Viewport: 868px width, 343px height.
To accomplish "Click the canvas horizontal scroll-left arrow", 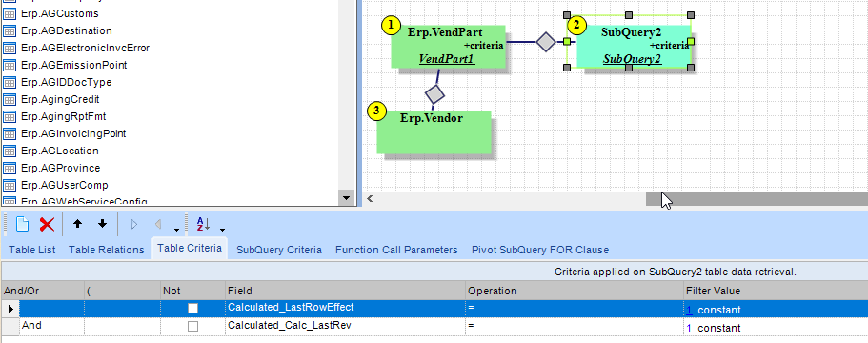I will point(370,198).
